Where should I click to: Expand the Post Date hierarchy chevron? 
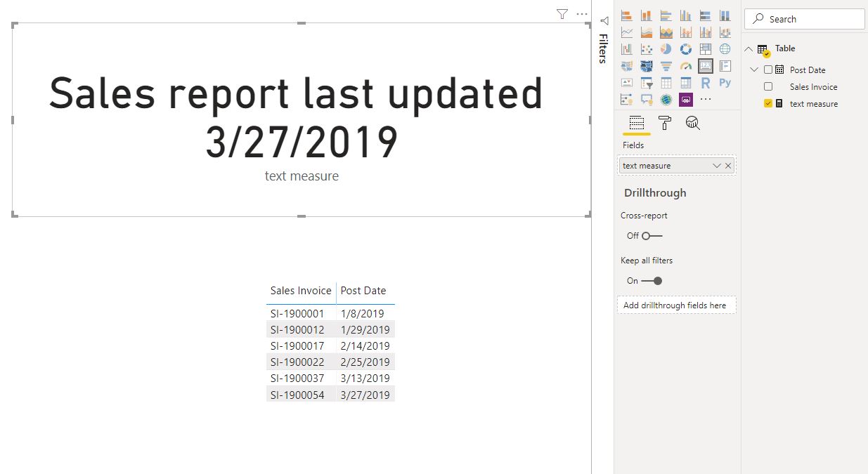(x=754, y=70)
